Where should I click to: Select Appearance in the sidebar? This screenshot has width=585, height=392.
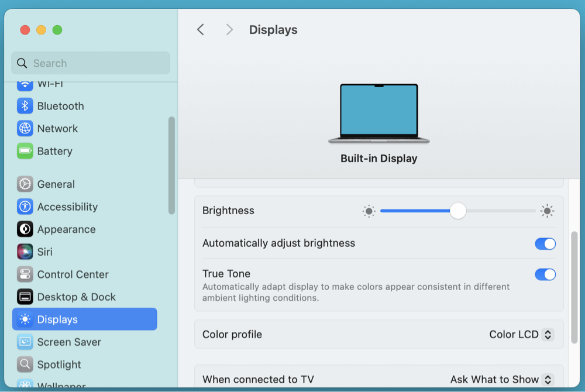66,229
